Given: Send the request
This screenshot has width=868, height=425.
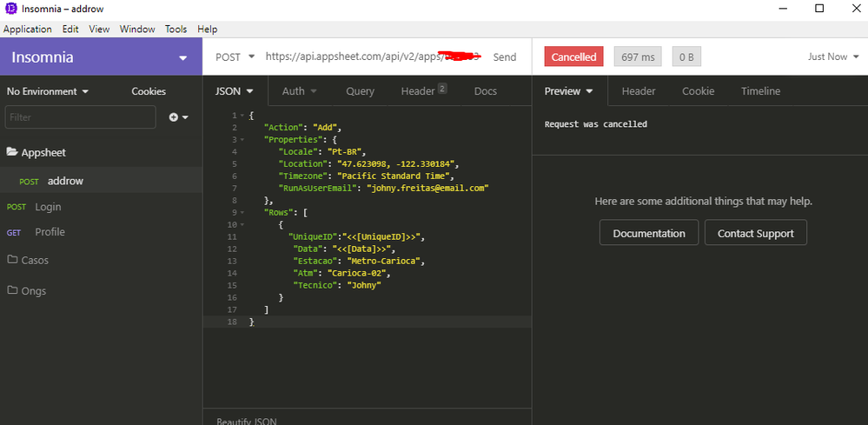Looking at the screenshot, I should [504, 57].
